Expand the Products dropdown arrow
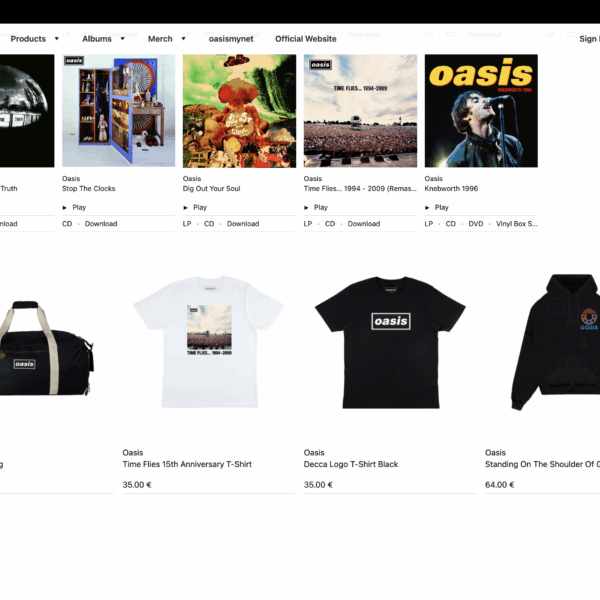The width and height of the screenshot is (600, 600). 57,39
